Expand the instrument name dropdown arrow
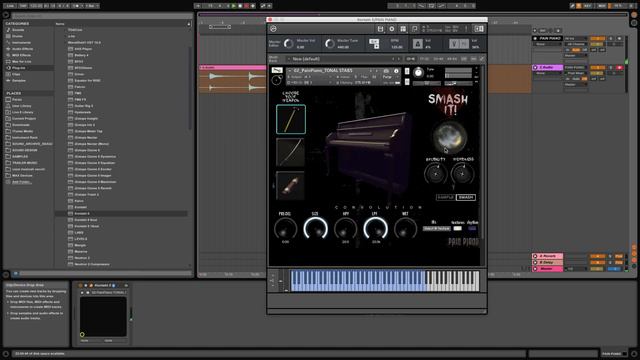Screen dimensions: 640x360 (x=289, y=71)
